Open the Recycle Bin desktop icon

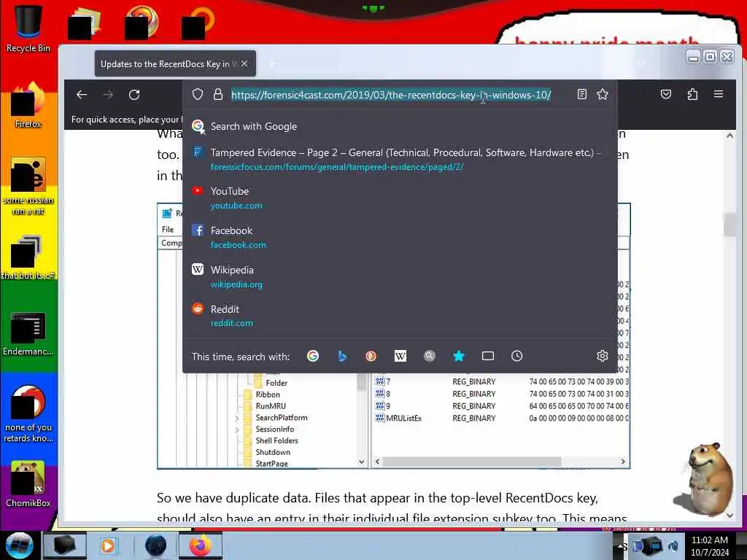pos(28,28)
